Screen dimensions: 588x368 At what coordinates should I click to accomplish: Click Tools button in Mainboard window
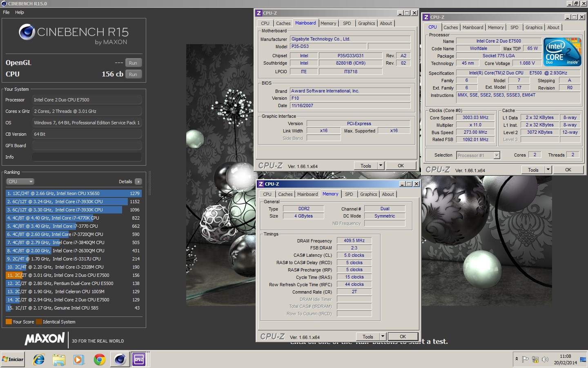366,166
